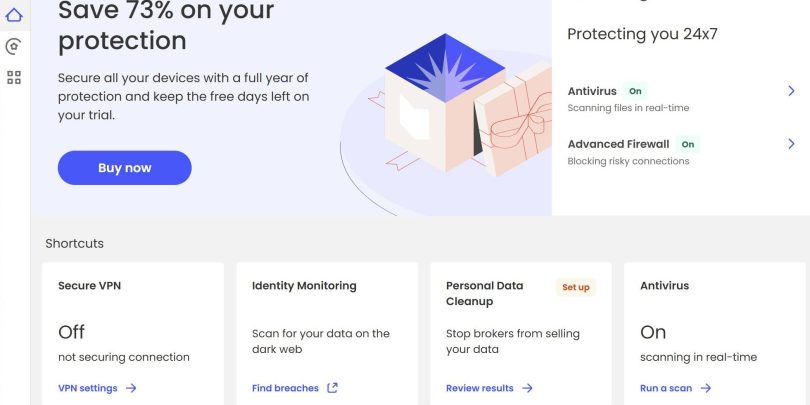Open the protection score icon in sidebar
The height and width of the screenshot is (405, 810).
tap(14, 46)
